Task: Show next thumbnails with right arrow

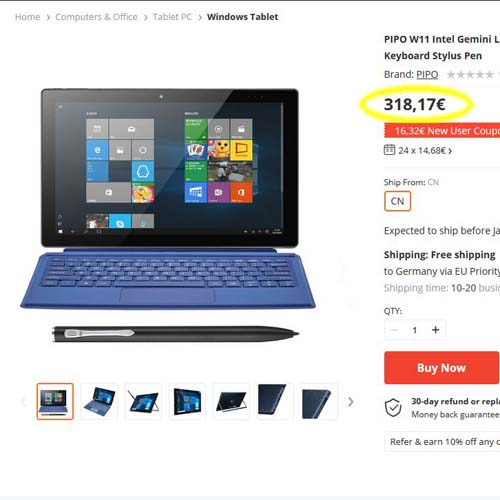Action: [350, 402]
